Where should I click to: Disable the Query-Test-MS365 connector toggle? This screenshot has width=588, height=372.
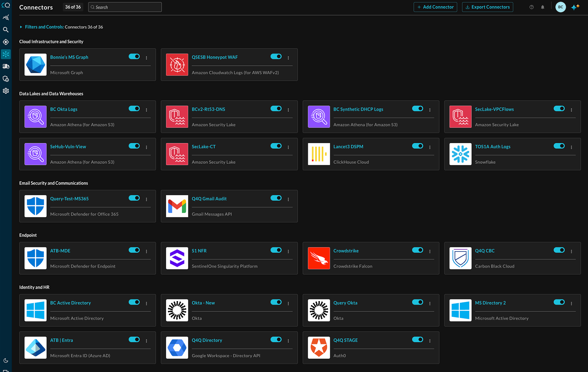134,198
